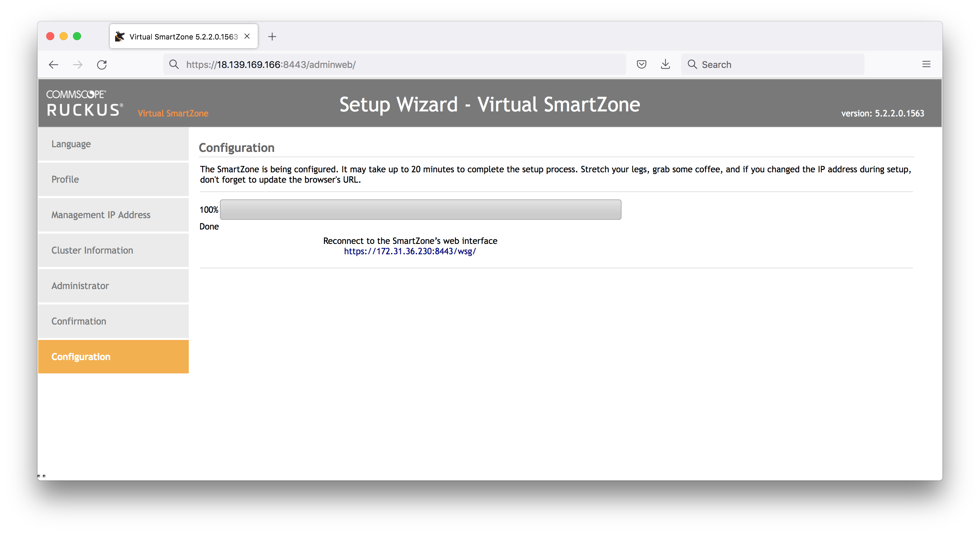Open the Language wizard step
Viewport: 980px width, 534px height.
point(113,144)
